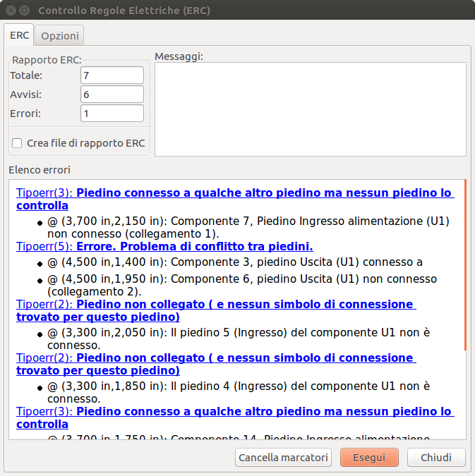Click the Errori count field

pos(112,114)
